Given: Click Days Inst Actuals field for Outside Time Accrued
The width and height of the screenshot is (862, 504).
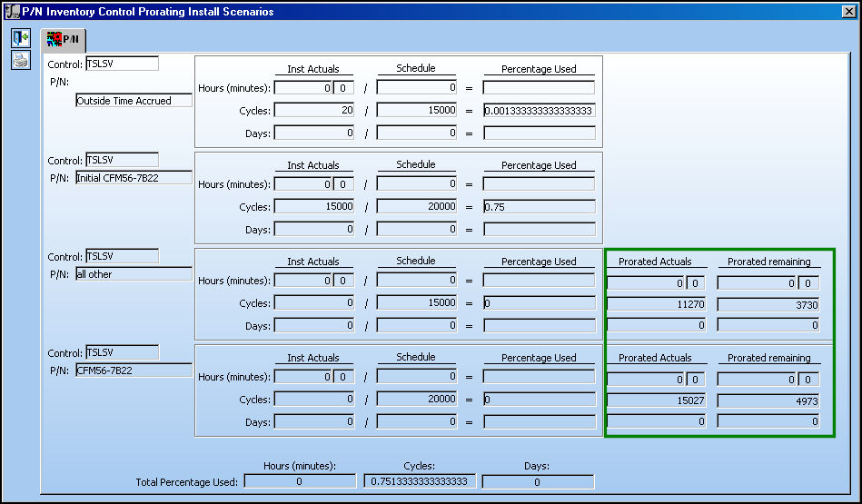Looking at the screenshot, I should (x=314, y=133).
